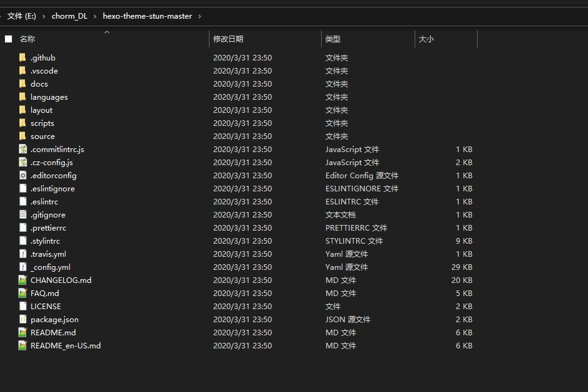Select the .travis.yml file name

(x=49, y=254)
